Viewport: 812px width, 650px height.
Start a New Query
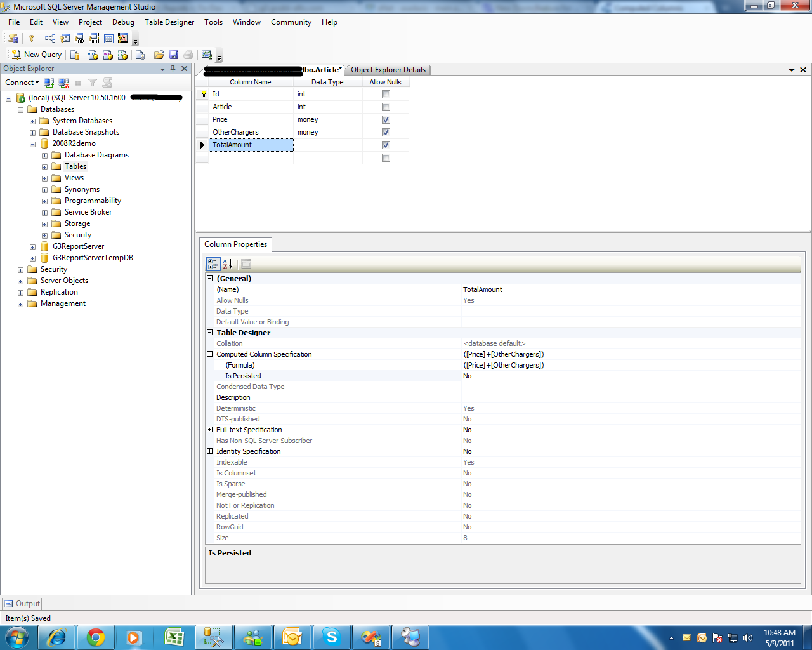click(x=36, y=55)
